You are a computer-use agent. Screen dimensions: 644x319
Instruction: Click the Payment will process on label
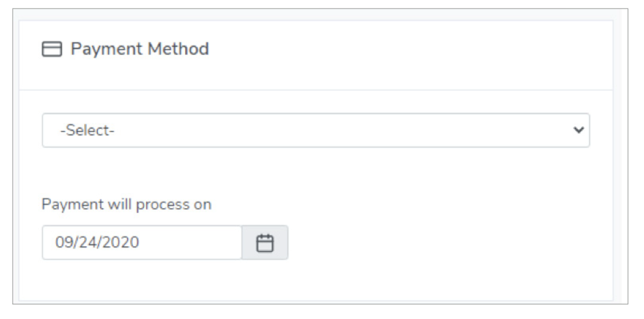126,204
